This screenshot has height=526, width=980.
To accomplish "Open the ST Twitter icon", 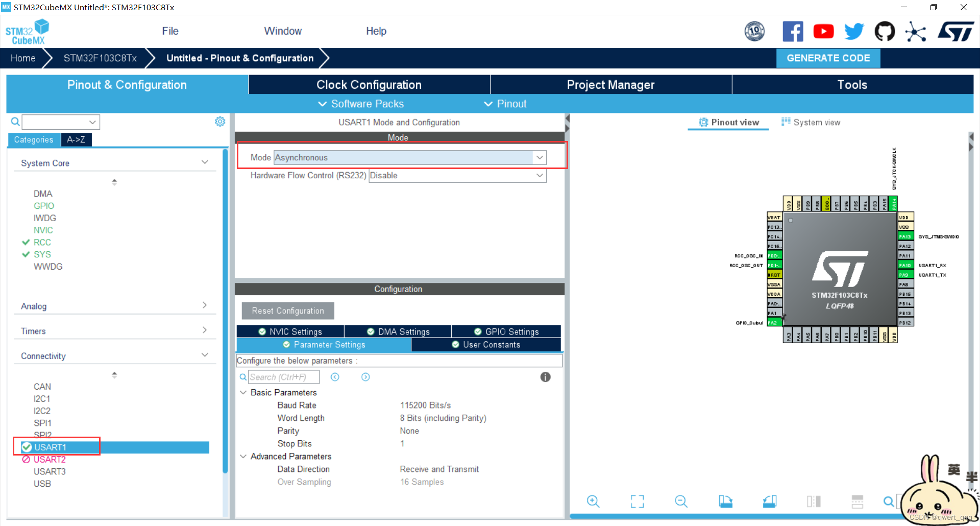I will coord(854,32).
